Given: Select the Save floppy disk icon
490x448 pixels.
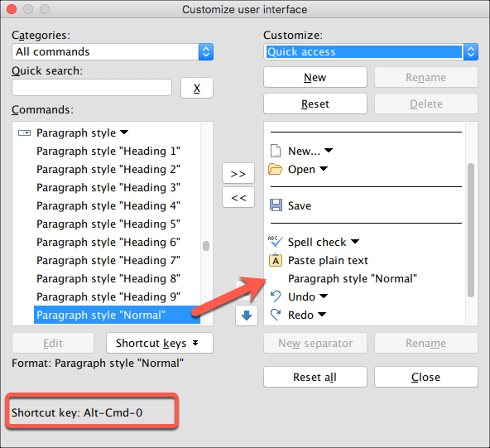Looking at the screenshot, I should tap(276, 205).
